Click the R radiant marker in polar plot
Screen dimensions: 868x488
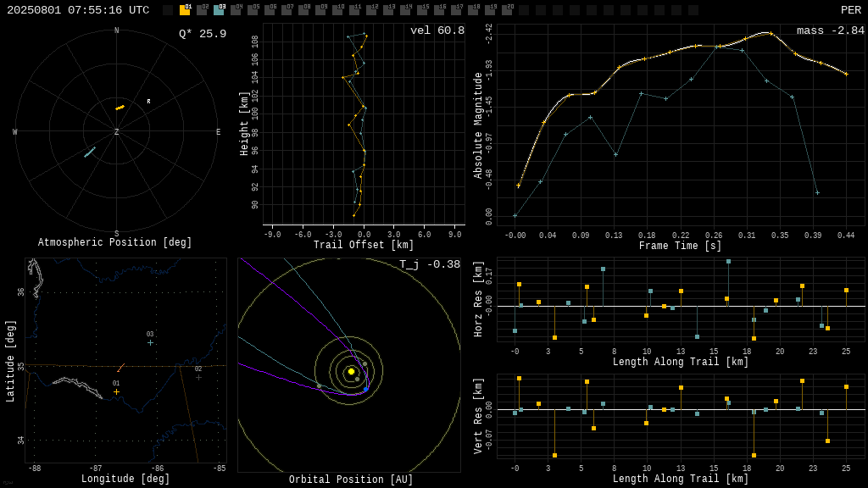[148, 102]
